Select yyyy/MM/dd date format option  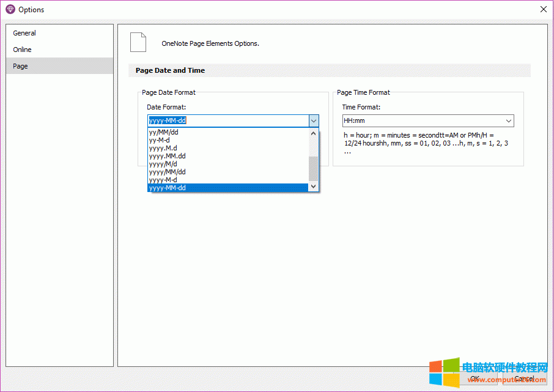pyautogui.click(x=167, y=172)
